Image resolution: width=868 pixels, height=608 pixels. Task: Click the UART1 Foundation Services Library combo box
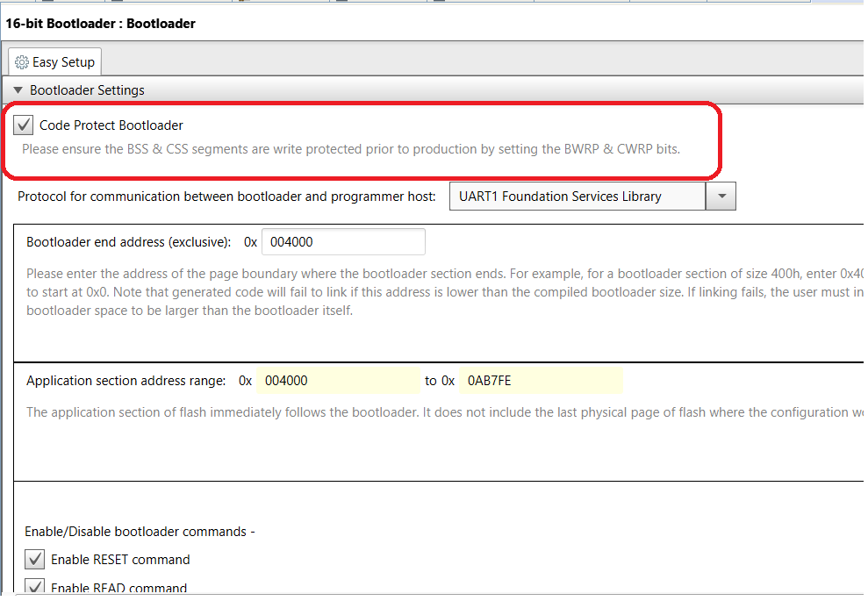[x=577, y=197]
